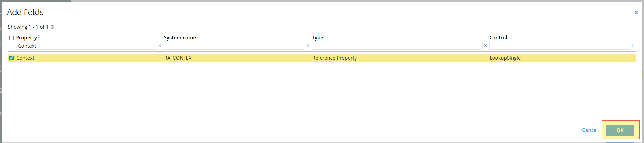The image size is (644, 143).
Task: Click into the Type filter box
Action: click(397, 46)
